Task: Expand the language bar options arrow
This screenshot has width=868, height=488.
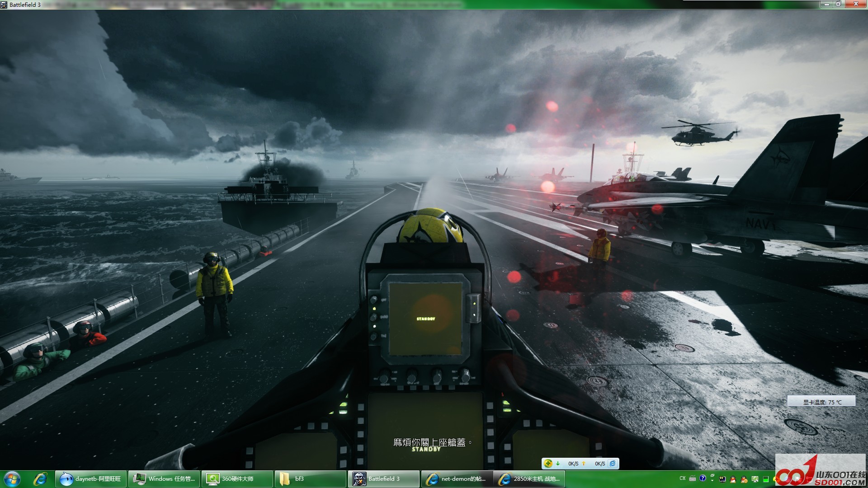Action: 712,480
